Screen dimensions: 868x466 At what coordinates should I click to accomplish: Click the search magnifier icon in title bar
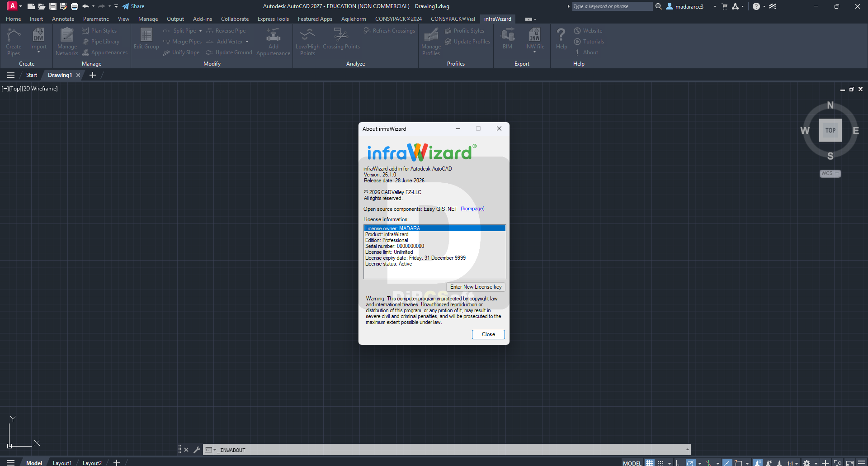tap(659, 6)
